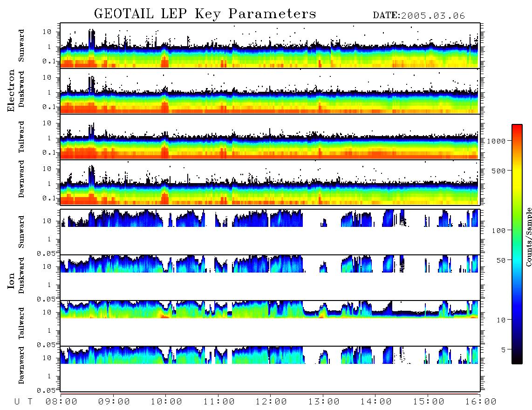The width and height of the screenshot is (532, 410).
Task: Click the 1000 colorbar tick label
Action: pyautogui.click(x=496, y=141)
